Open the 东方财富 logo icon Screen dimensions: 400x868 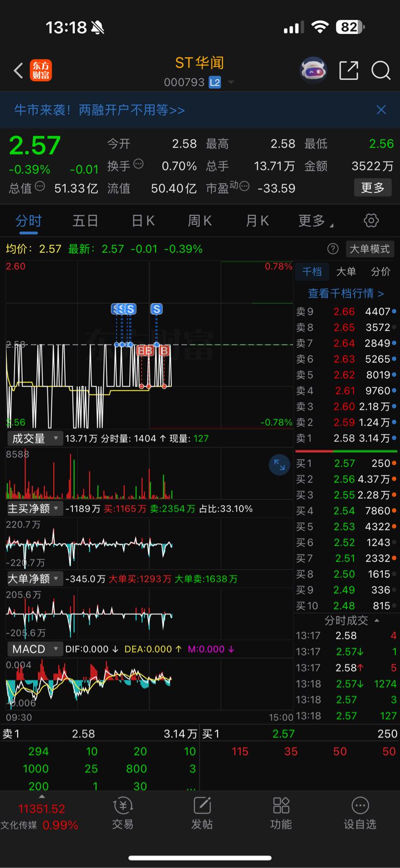tap(41, 70)
